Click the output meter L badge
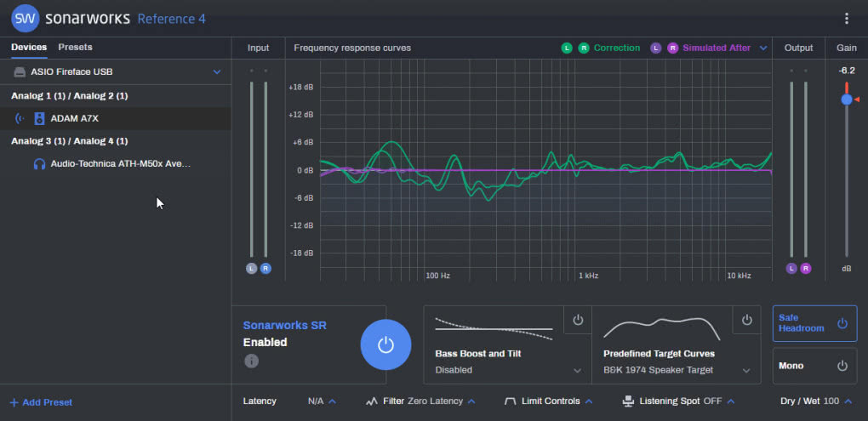The image size is (868, 421). pos(791,269)
